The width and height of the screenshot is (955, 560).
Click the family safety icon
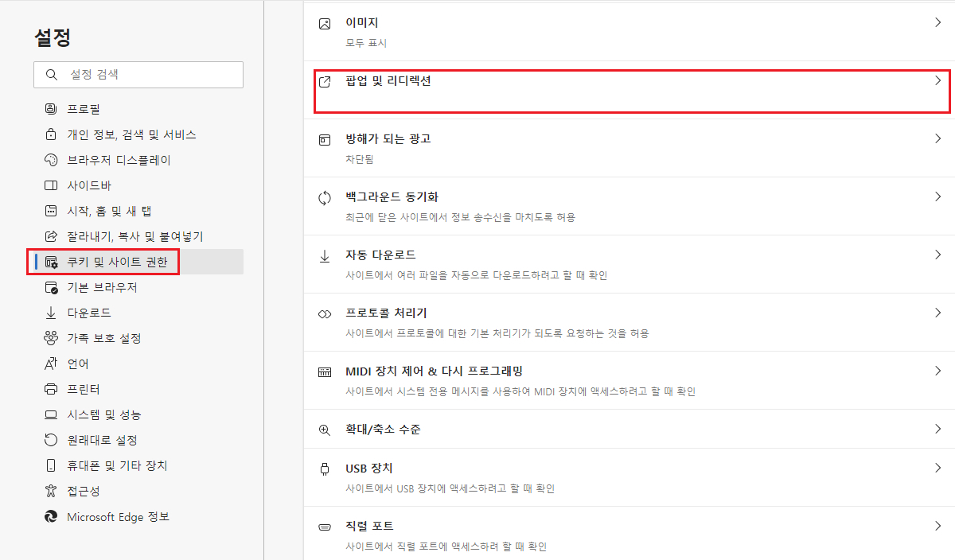[51, 338]
